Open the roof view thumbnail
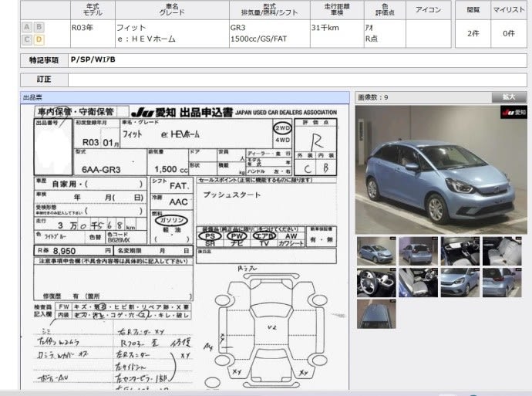Screen dimensions: 532x396 [x=376, y=314]
